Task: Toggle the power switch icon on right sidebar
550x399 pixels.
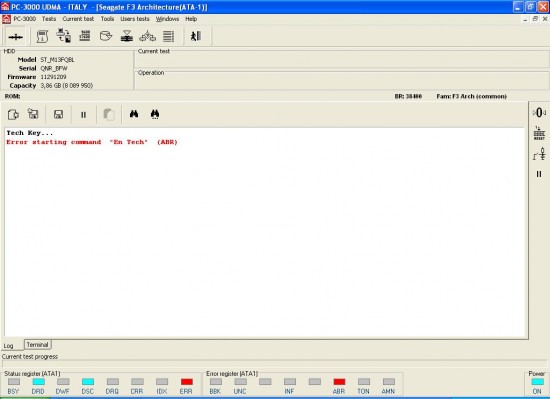Action: [539, 154]
